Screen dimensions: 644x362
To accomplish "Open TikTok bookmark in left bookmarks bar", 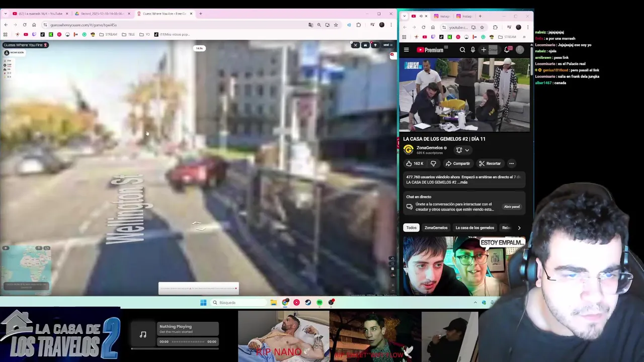I will (x=42, y=34).
